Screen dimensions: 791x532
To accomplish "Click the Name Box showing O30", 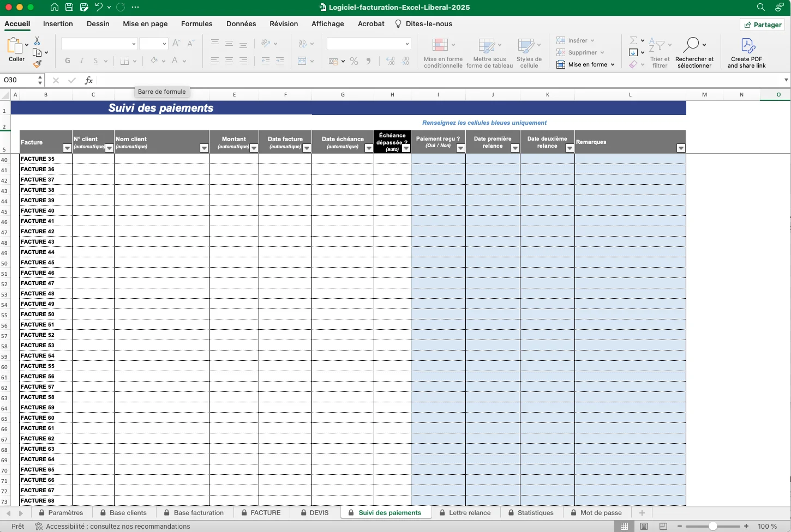I will point(19,80).
